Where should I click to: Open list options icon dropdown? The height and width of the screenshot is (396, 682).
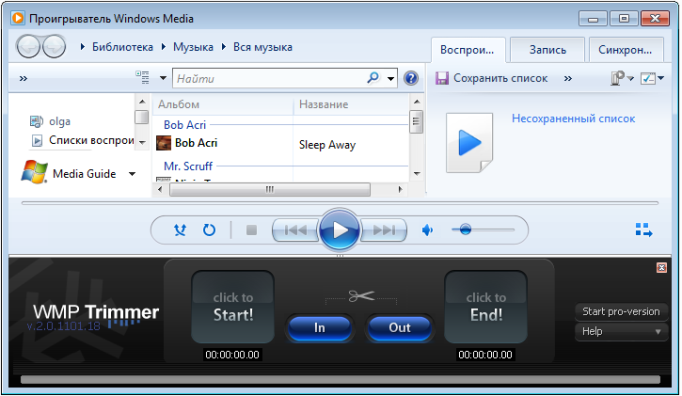pyautogui.click(x=622, y=78)
